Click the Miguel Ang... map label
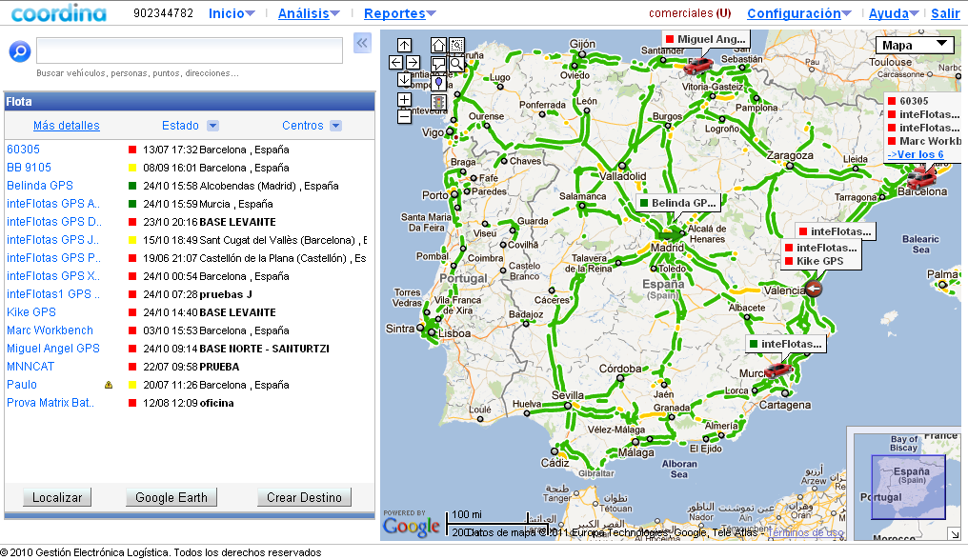Image resolution: width=968 pixels, height=560 pixels. coord(706,39)
